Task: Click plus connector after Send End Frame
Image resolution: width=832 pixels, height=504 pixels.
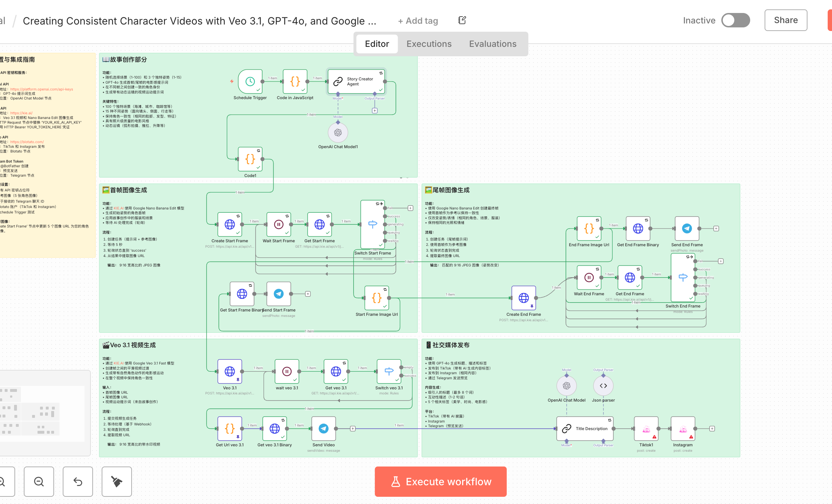Action: point(716,229)
